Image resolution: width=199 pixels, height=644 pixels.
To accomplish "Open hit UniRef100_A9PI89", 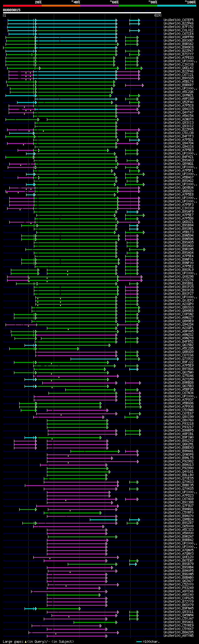I will tap(178, 99).
